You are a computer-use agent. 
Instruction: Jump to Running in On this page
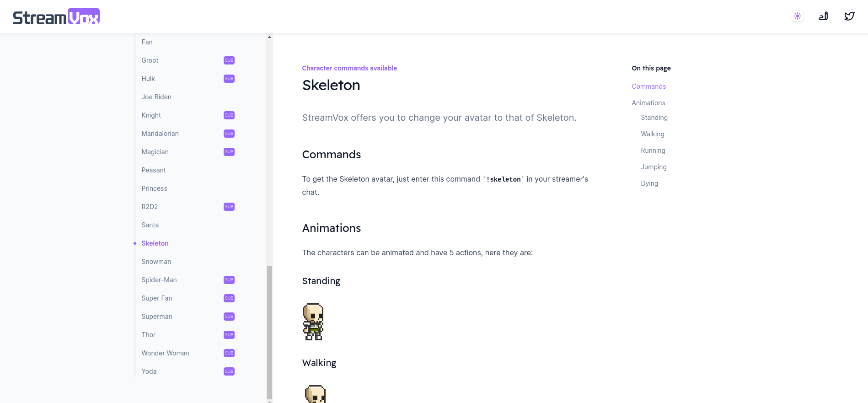[653, 150]
